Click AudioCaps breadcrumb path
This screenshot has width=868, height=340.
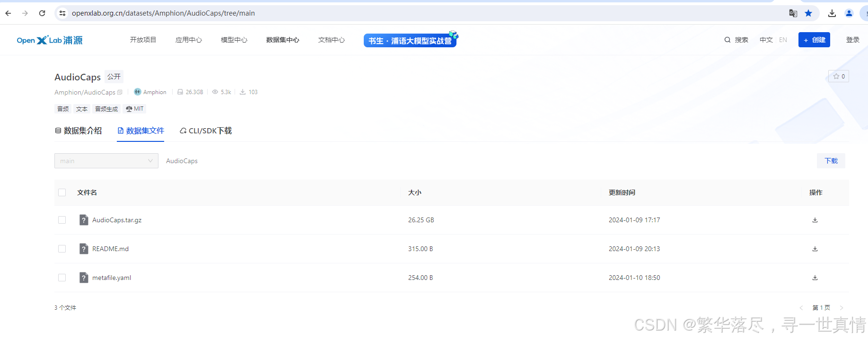coord(182,161)
